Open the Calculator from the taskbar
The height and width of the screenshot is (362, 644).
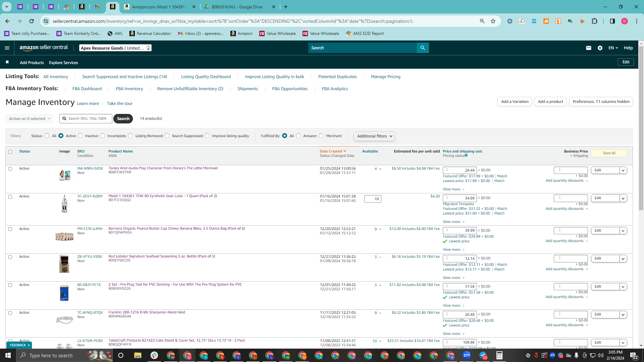(x=499, y=355)
